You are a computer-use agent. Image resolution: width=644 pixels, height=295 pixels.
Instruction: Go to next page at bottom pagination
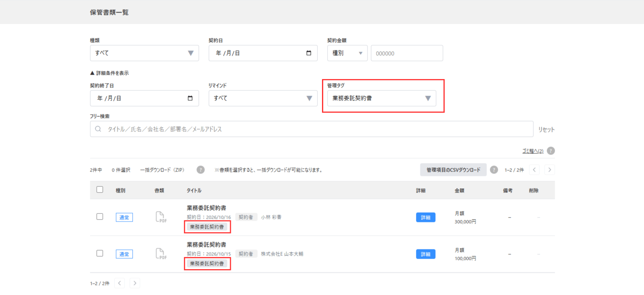[135, 283]
